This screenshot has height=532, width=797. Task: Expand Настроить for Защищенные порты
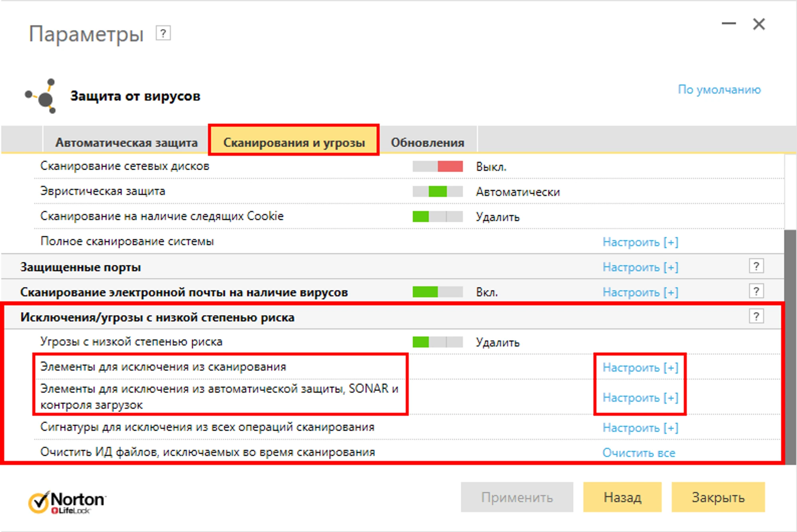[640, 267]
